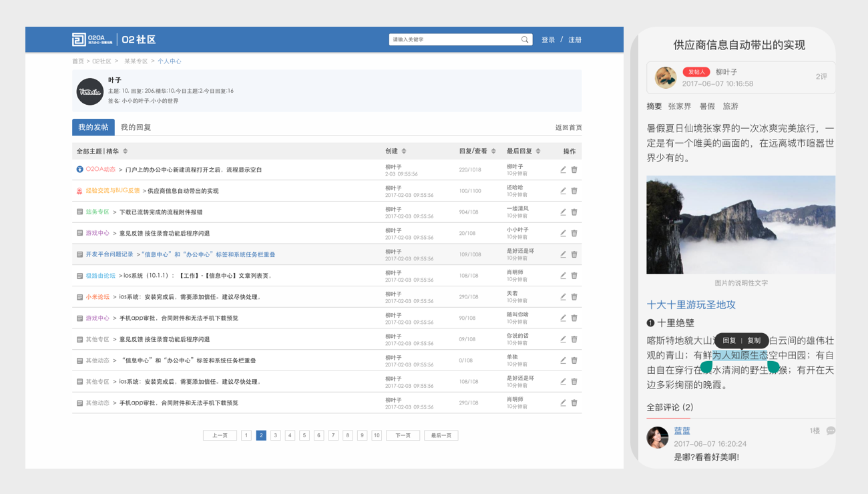868x494 pixels.
Task: Choose 复制 in text selection popup
Action: (x=754, y=340)
